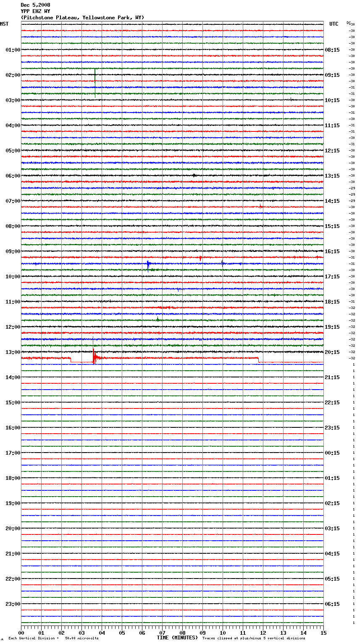Click minute tick 03 on the bottom axis

(81, 633)
